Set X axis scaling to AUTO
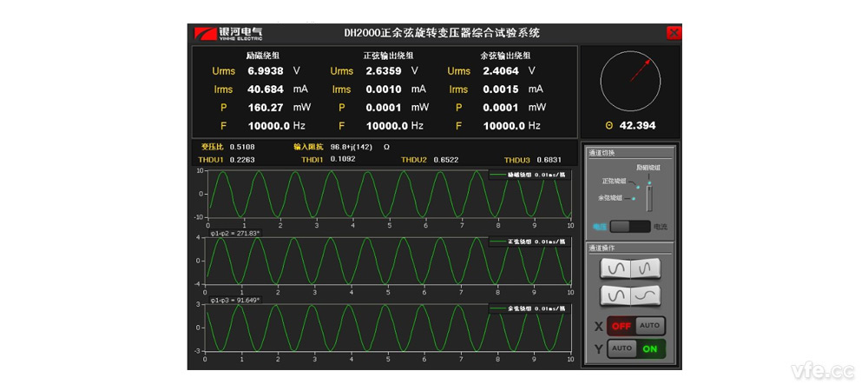 [x=650, y=326]
